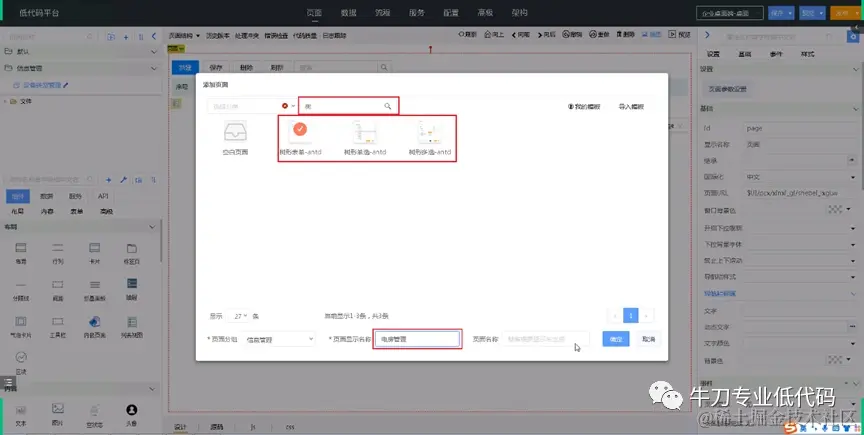Click the 头像 avatar component icon
This screenshot has height=435, width=864.
tap(131, 410)
